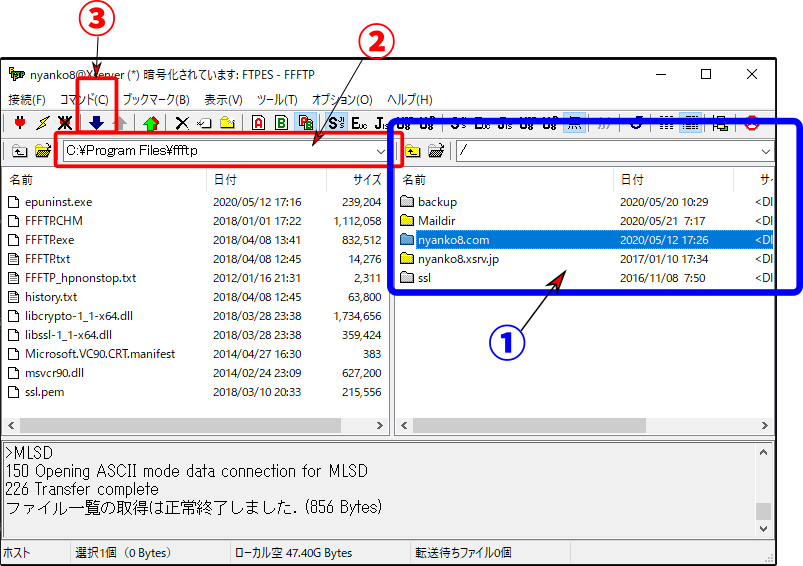Screen dimensions: 803x566
Task: Click the red octagon Abort transfer icon
Action: click(751, 123)
